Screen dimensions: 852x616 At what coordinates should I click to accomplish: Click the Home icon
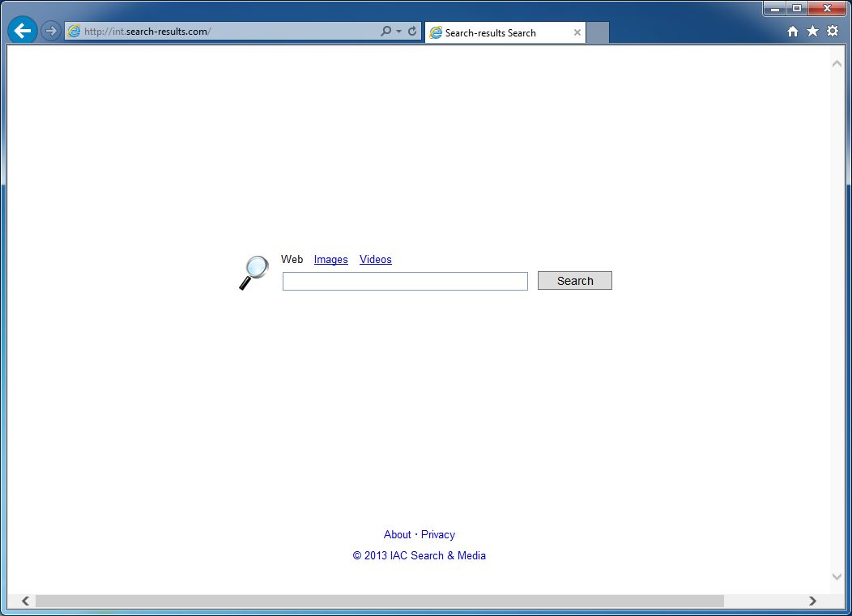[793, 32]
